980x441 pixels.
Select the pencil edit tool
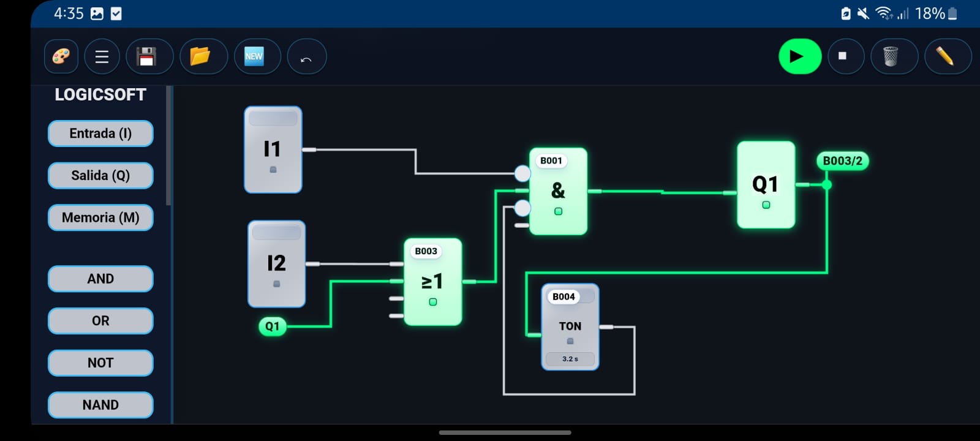944,57
